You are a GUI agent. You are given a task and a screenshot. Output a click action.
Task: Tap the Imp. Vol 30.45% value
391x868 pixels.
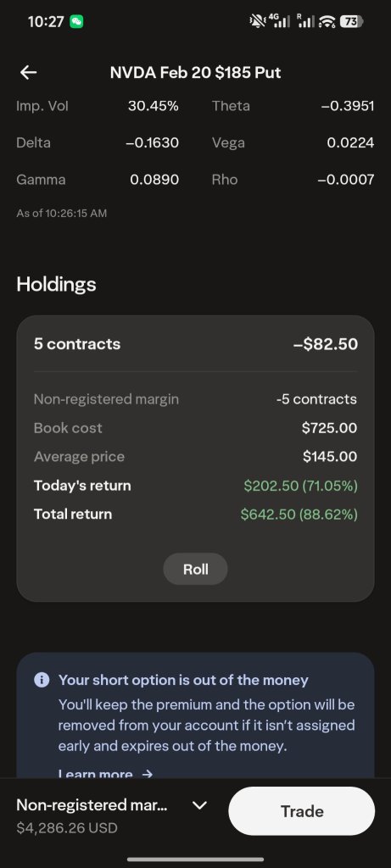(x=154, y=106)
